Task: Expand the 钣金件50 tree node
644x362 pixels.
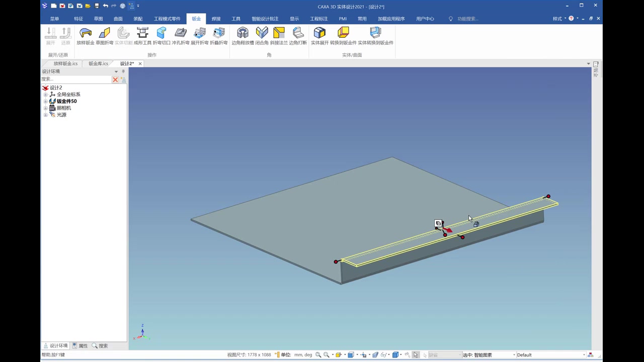Action: click(46, 101)
